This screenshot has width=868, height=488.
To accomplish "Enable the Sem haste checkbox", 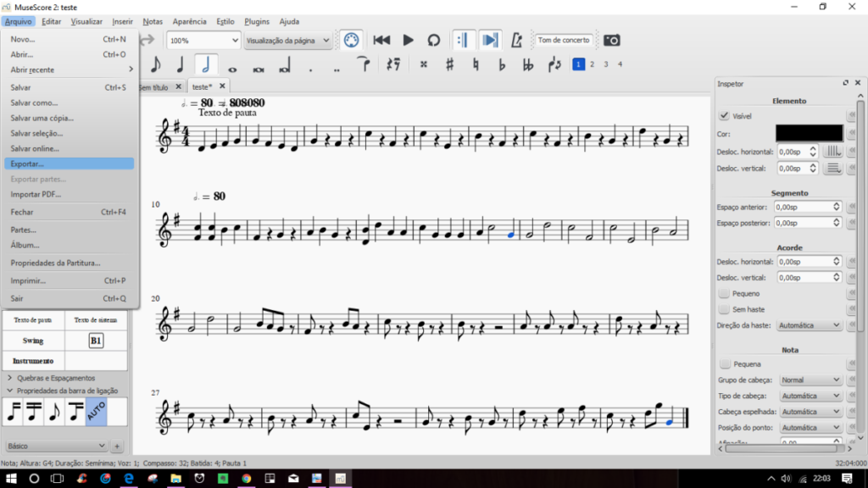I will pos(724,309).
